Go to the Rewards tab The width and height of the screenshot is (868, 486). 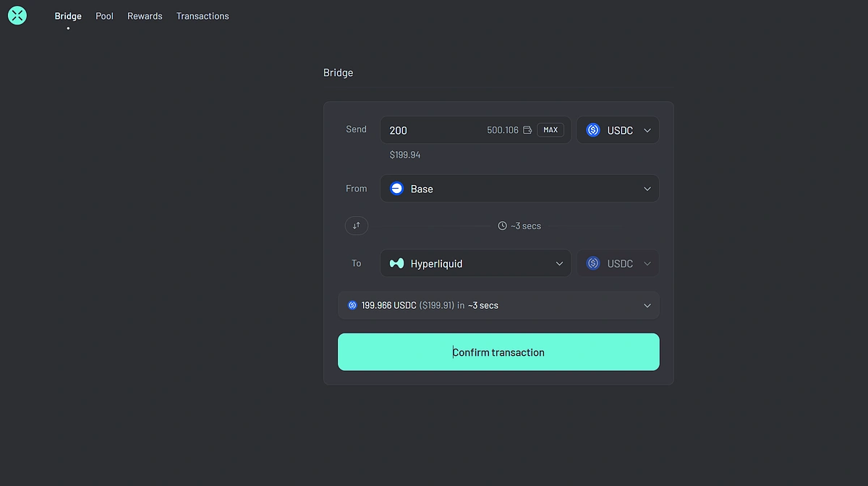145,16
